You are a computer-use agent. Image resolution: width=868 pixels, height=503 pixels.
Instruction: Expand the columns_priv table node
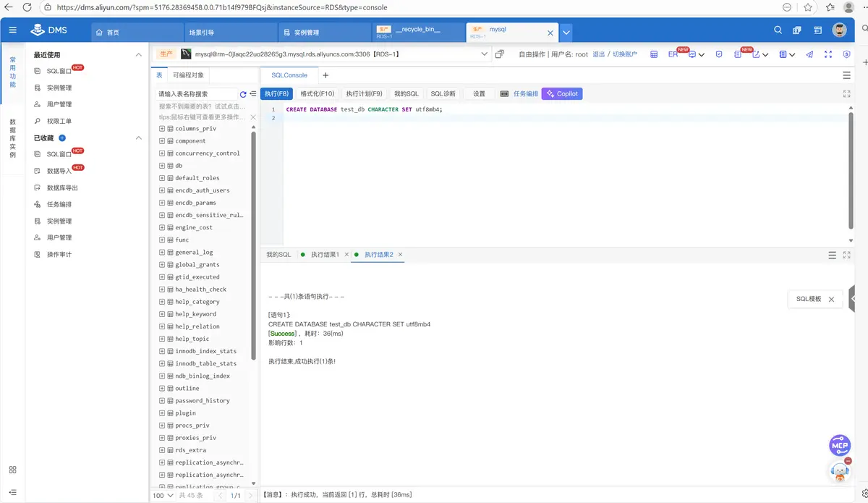(x=162, y=129)
